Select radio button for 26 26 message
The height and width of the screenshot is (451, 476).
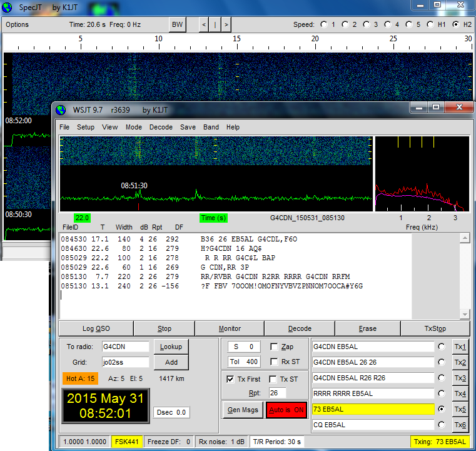[442, 362]
